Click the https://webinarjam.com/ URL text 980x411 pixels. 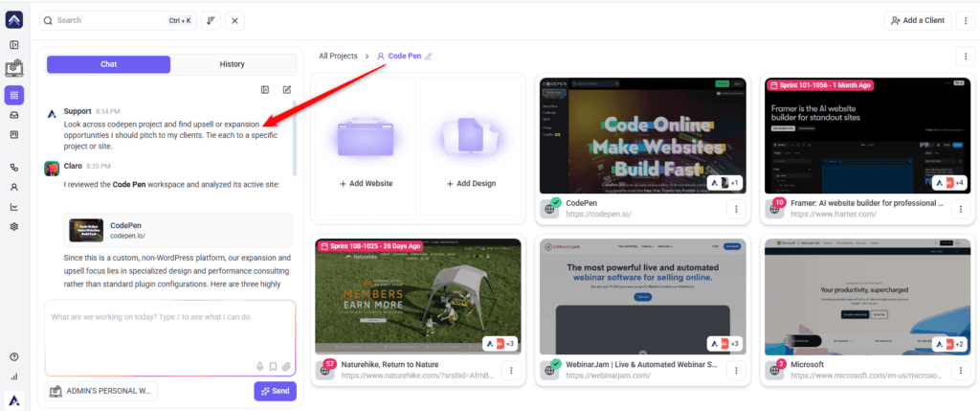click(608, 376)
